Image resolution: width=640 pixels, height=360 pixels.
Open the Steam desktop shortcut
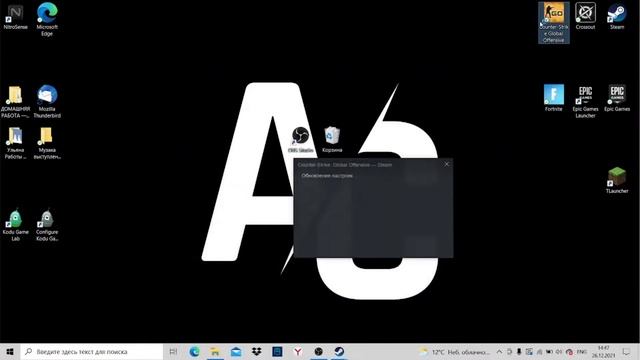[x=617, y=16]
